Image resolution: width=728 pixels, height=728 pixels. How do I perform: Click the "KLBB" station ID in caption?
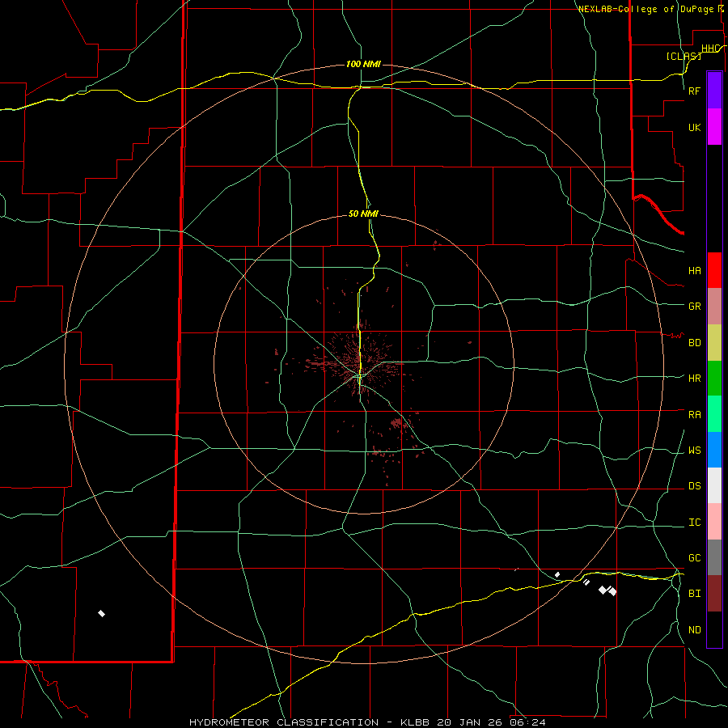pos(415,722)
